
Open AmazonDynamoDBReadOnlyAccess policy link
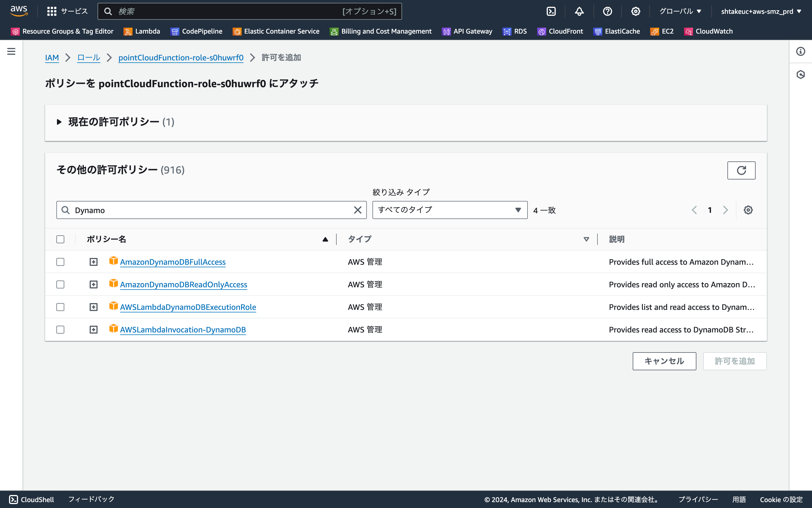point(184,284)
